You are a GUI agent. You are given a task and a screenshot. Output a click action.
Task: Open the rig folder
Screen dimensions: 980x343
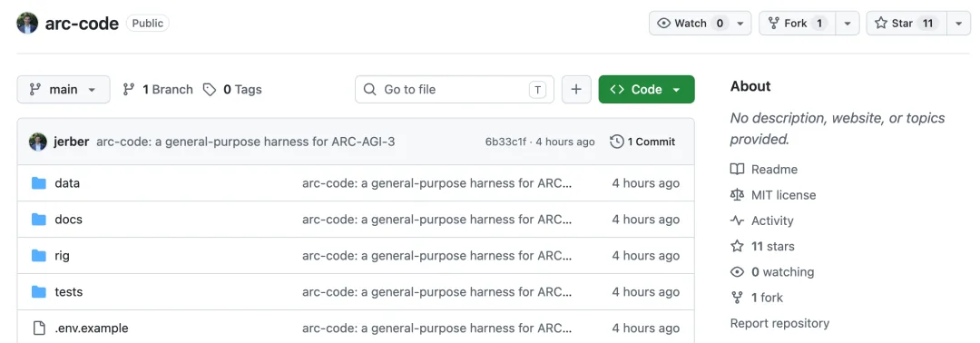63,256
